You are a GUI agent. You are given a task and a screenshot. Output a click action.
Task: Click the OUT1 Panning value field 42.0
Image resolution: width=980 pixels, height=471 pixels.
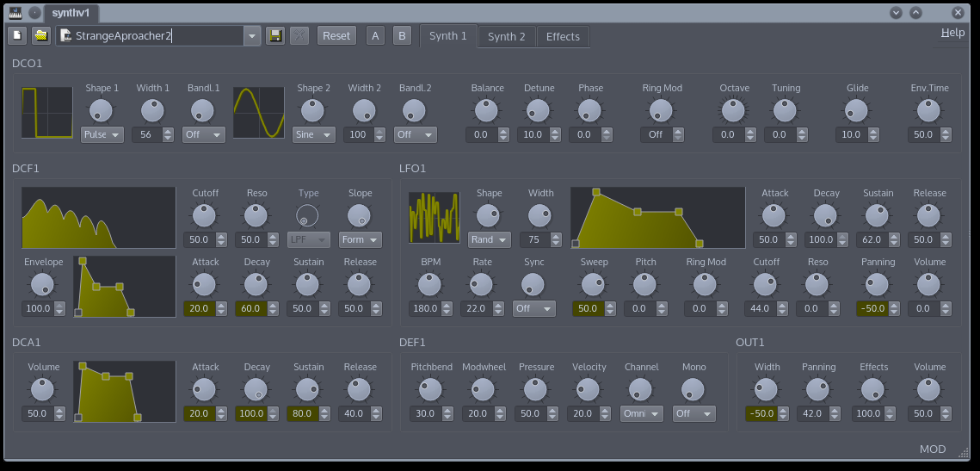(812, 413)
